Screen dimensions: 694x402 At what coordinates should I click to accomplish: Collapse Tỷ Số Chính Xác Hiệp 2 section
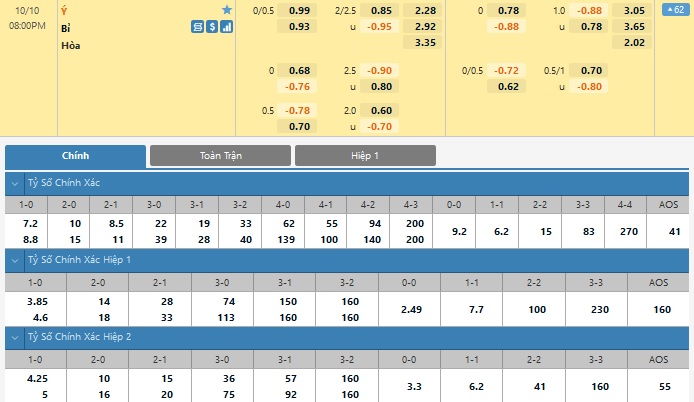(x=13, y=336)
